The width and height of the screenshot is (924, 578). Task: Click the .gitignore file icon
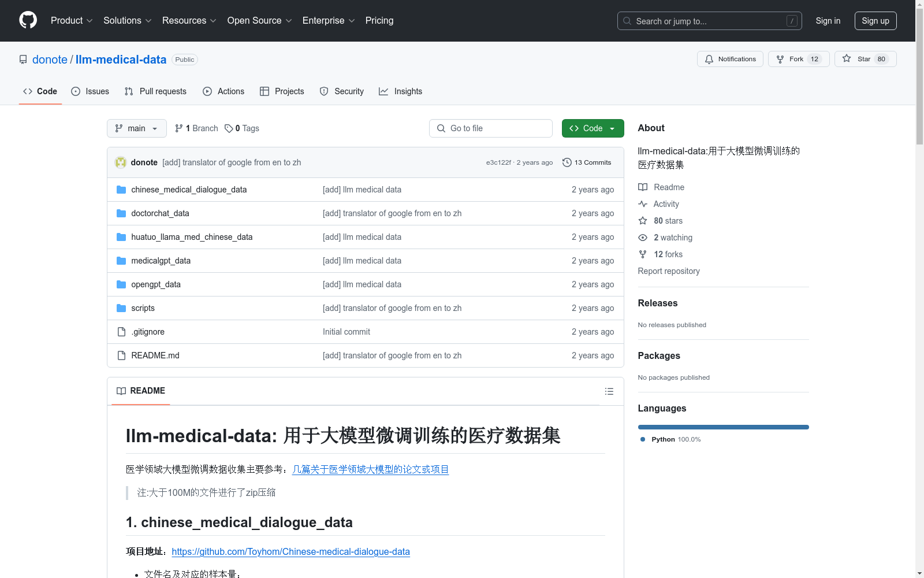(x=121, y=332)
